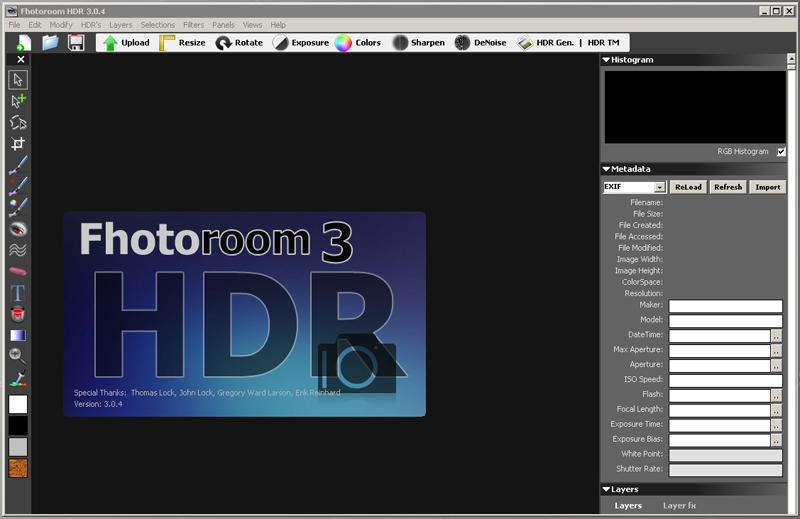Image resolution: width=800 pixels, height=519 pixels.
Task: Toggle the RGB Histogram checkbox
Action: [x=781, y=152]
